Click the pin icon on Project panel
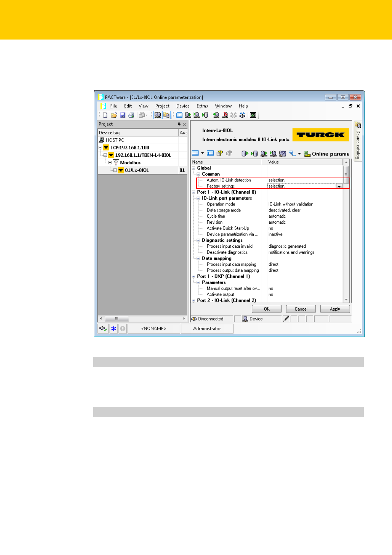Viewport: 392px width, 555px height. [x=179, y=124]
